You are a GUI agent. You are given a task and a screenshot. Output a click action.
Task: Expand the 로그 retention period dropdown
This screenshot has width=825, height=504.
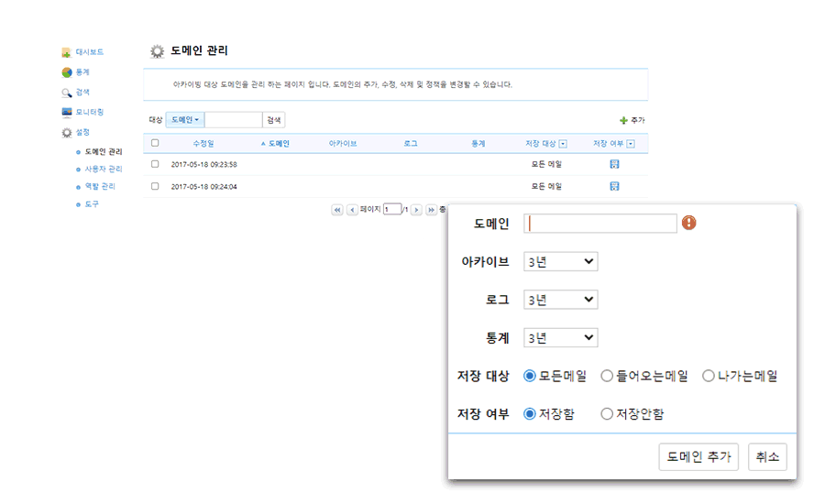(560, 300)
